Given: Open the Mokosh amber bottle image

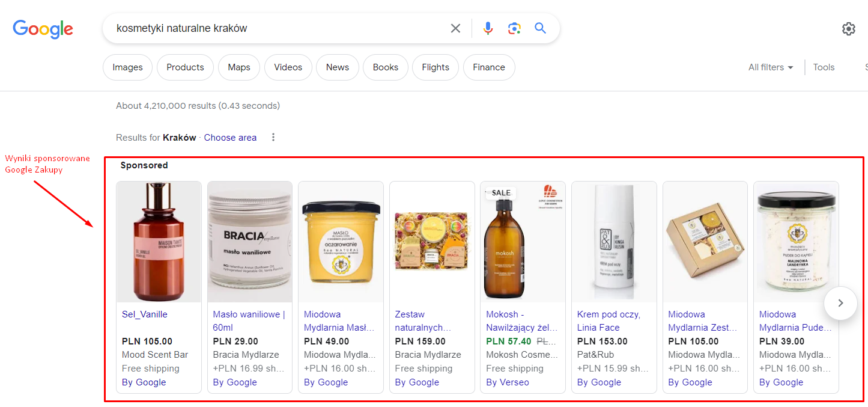Looking at the screenshot, I should [x=523, y=242].
